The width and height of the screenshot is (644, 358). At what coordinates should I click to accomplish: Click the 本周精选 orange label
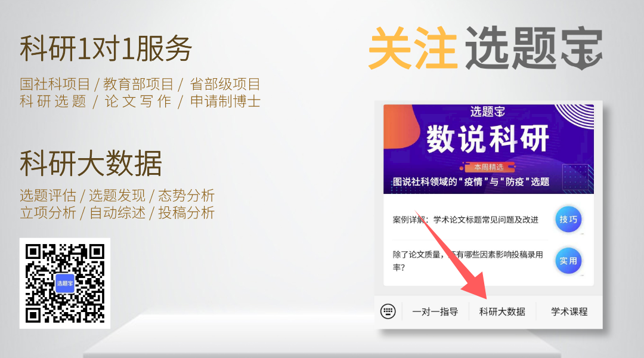pos(488,167)
